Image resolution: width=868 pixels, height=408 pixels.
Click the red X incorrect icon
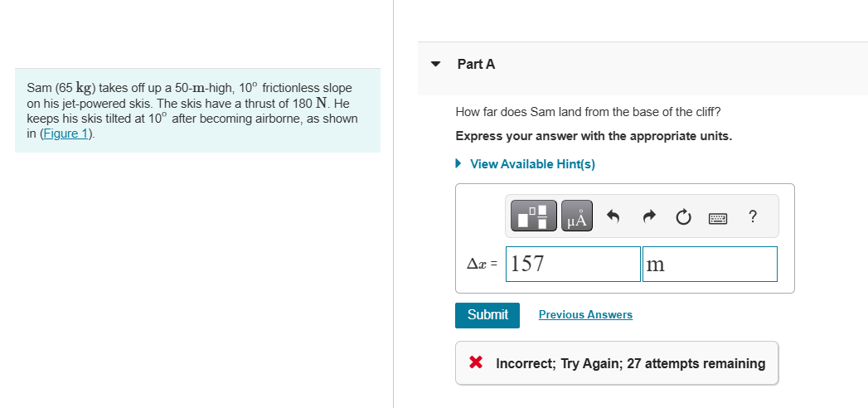[476, 362]
